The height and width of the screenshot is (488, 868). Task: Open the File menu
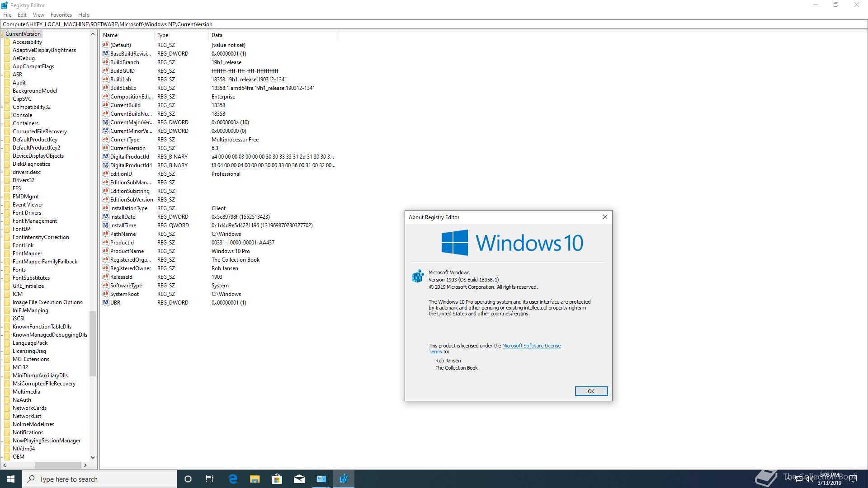(x=7, y=15)
